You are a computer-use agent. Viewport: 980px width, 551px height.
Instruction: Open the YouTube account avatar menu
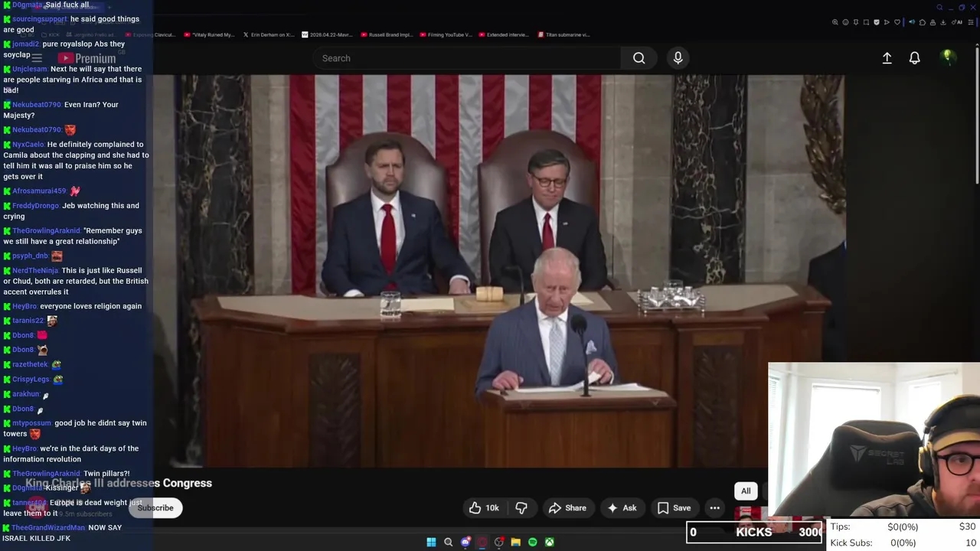(x=947, y=57)
